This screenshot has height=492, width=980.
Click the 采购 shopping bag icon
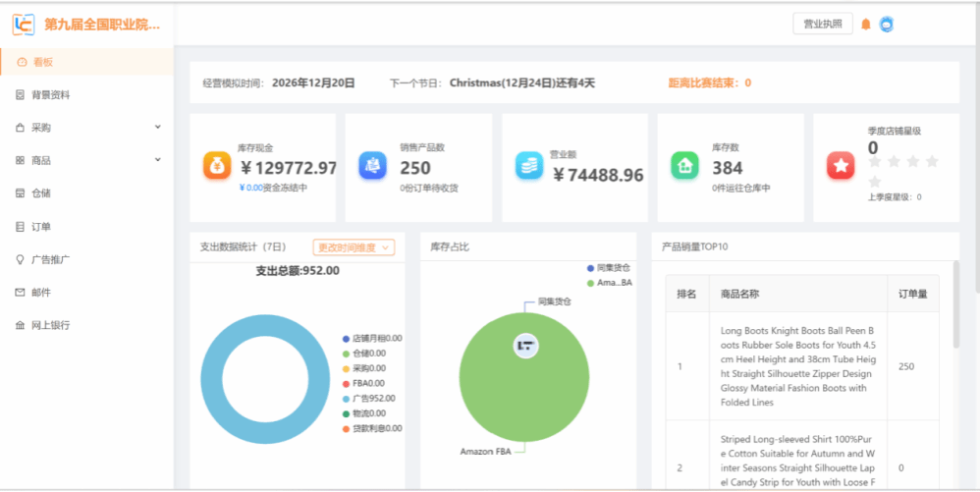click(x=20, y=128)
